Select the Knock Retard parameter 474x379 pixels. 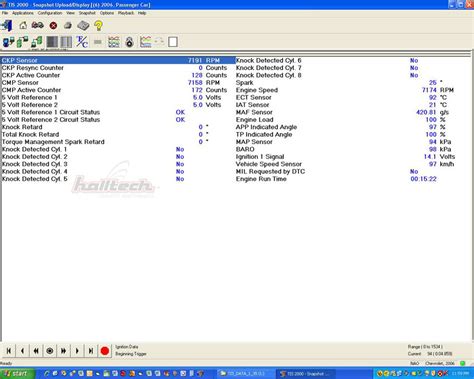[x=118, y=127]
